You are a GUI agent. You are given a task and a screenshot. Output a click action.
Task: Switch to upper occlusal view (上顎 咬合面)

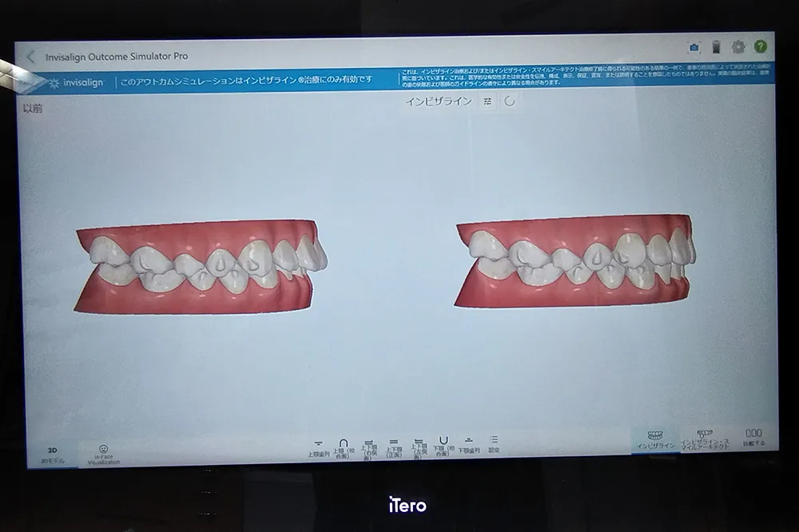344,447
